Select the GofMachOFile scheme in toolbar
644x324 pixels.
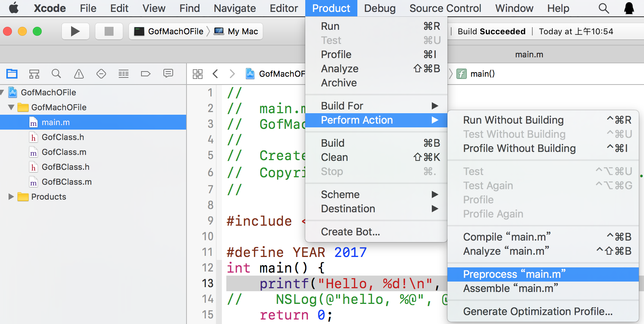(169, 31)
